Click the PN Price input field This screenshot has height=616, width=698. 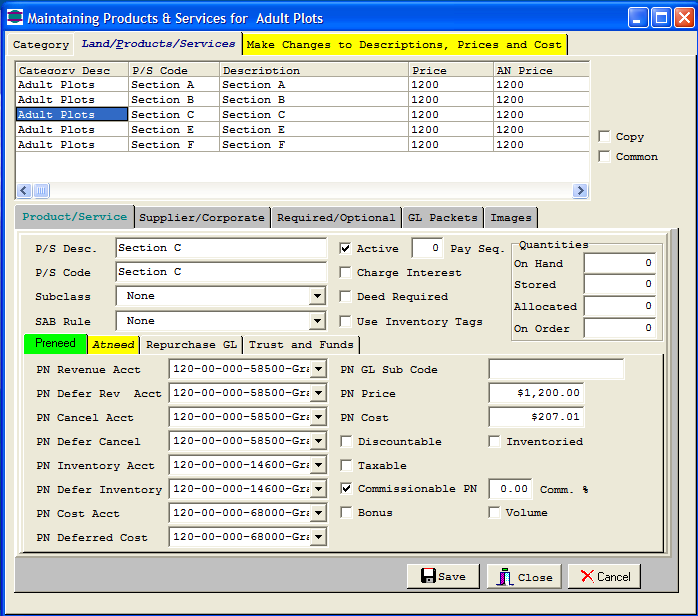pos(536,394)
